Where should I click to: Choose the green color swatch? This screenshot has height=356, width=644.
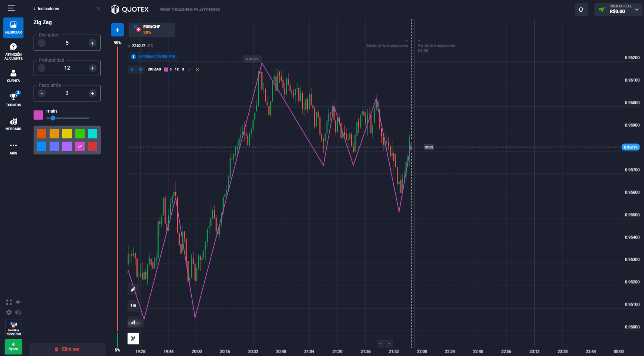click(80, 134)
